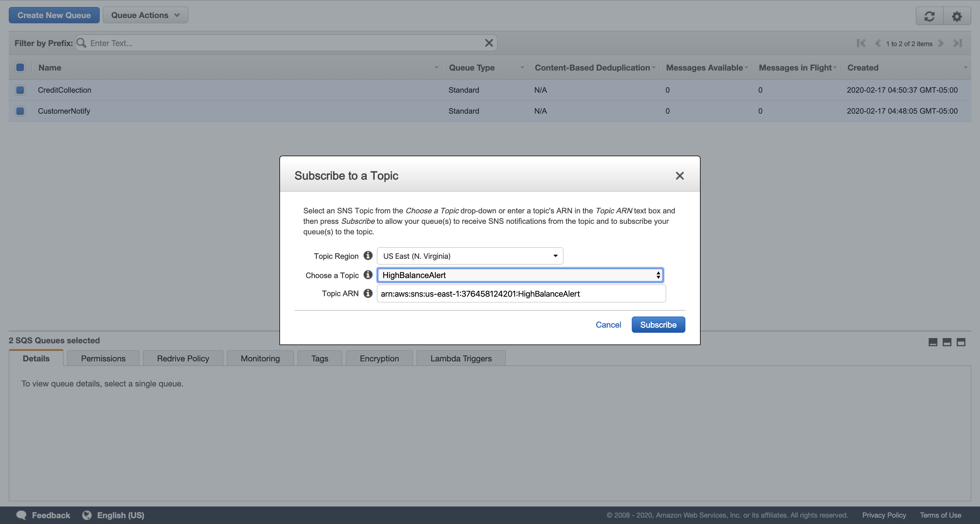Open the settings gear icon
980x524 pixels.
pos(957,16)
